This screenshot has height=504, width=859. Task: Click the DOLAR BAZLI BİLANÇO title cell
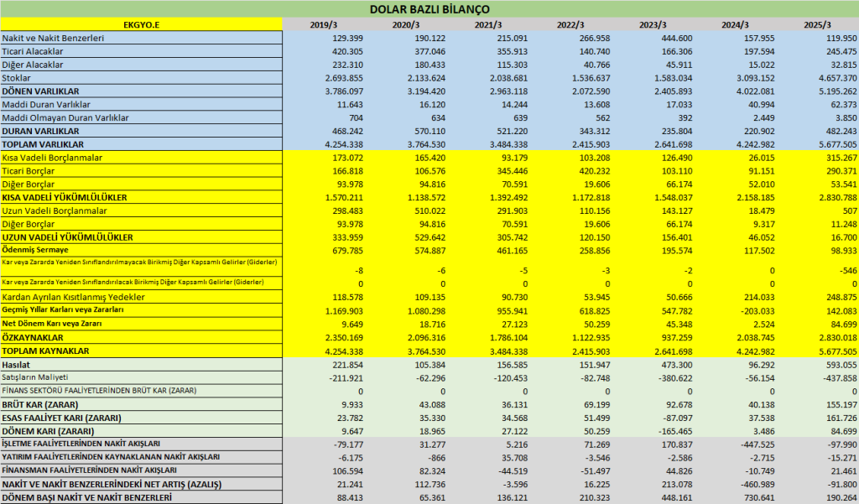[429, 9]
